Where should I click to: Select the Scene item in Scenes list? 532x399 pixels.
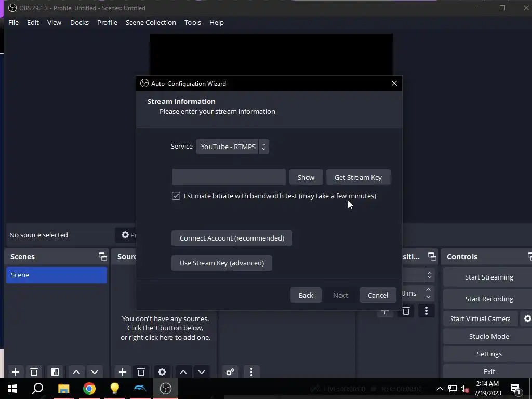[x=57, y=275]
